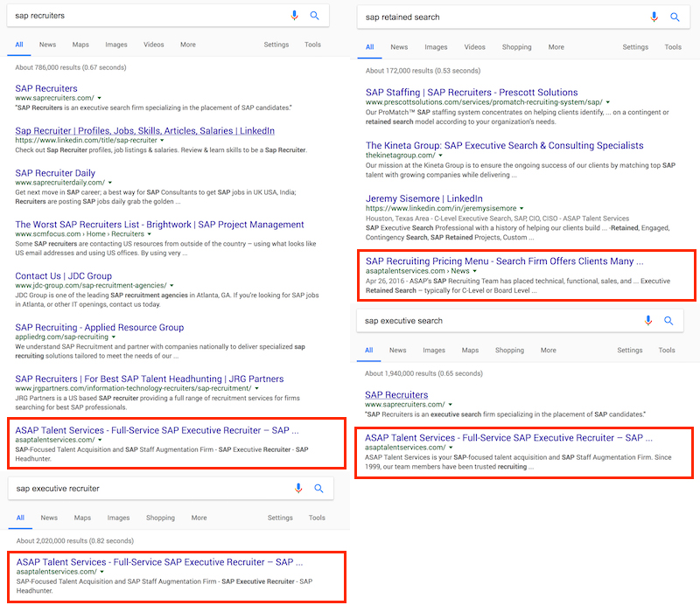The height and width of the screenshot is (612, 700).
Task: Click 'About 1,940,000 results (0.65 seconds)' text
Action: point(423,373)
